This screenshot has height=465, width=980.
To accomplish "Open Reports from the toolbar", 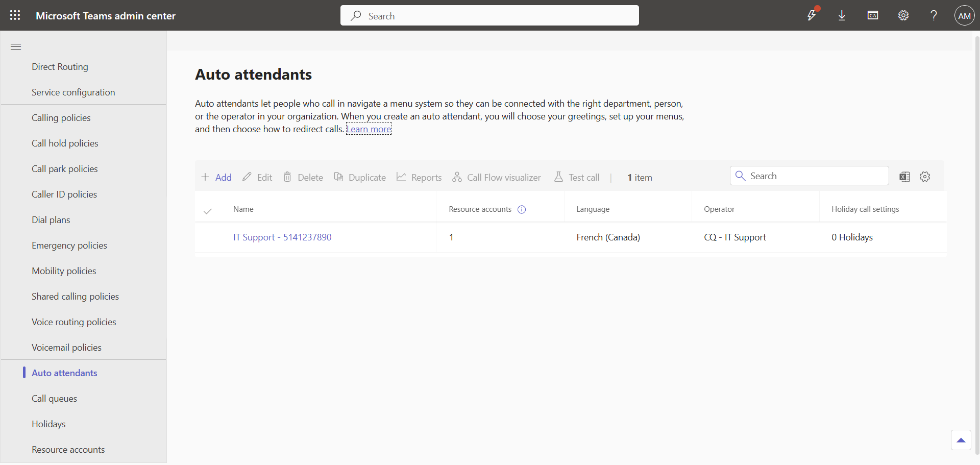I will coord(419,177).
